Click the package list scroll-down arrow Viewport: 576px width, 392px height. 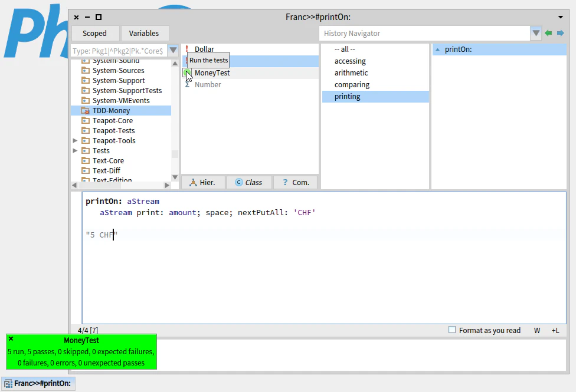pyautogui.click(x=175, y=177)
